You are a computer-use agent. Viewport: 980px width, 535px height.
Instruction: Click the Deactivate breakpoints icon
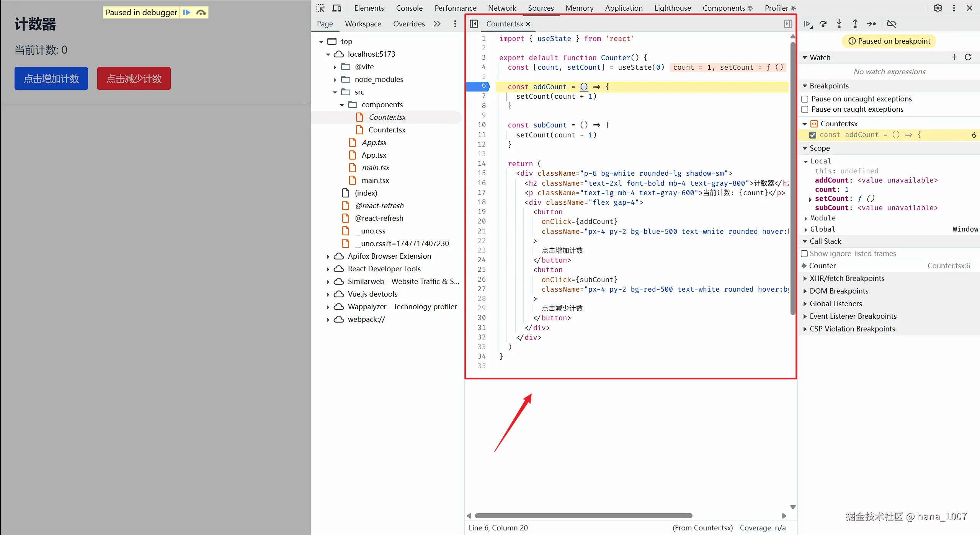pyautogui.click(x=892, y=24)
